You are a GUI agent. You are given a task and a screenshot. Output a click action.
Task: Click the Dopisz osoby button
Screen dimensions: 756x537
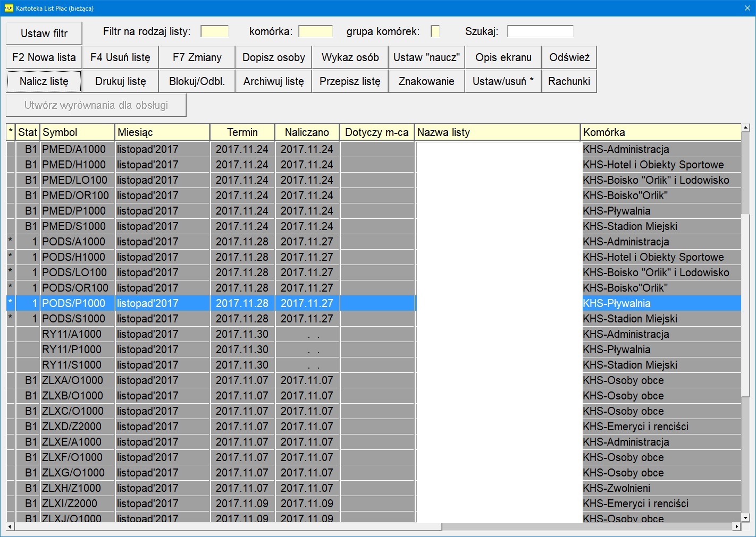pyautogui.click(x=273, y=57)
